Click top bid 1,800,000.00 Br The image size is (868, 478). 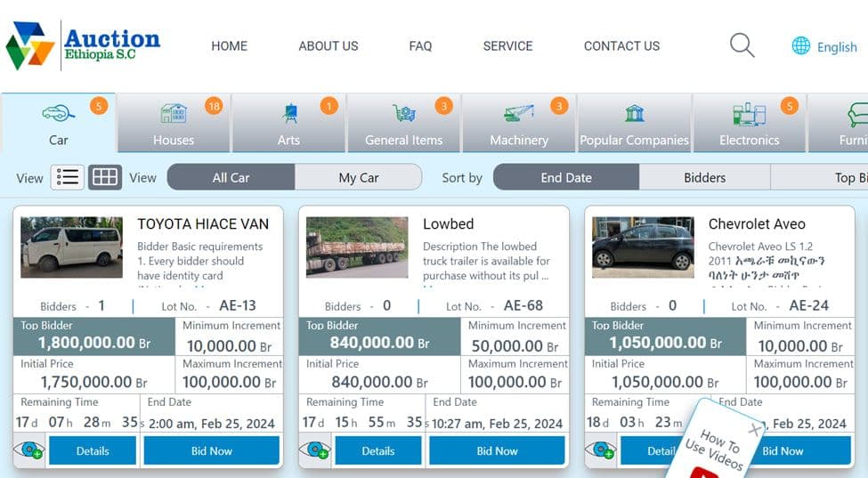pos(94,343)
